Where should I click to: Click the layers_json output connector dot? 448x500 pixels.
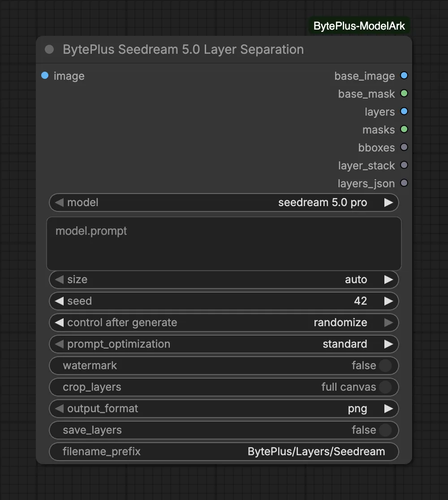404,183
